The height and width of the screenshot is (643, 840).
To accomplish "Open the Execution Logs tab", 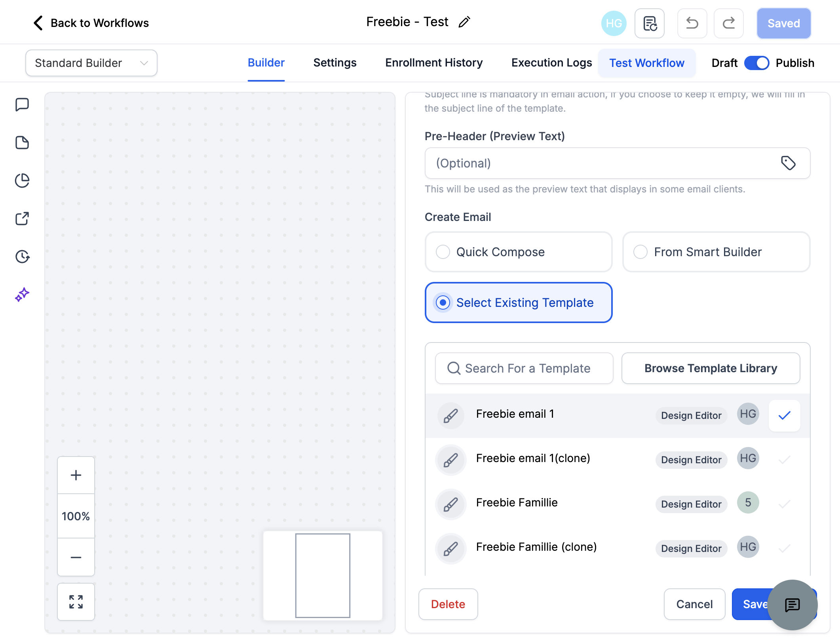I will (x=551, y=63).
